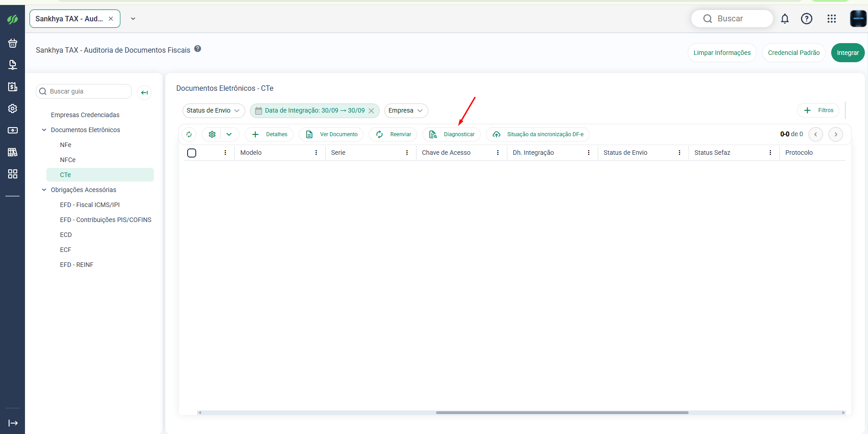Select EFD - REINF in the guide
The height and width of the screenshot is (434, 868).
[77, 265]
